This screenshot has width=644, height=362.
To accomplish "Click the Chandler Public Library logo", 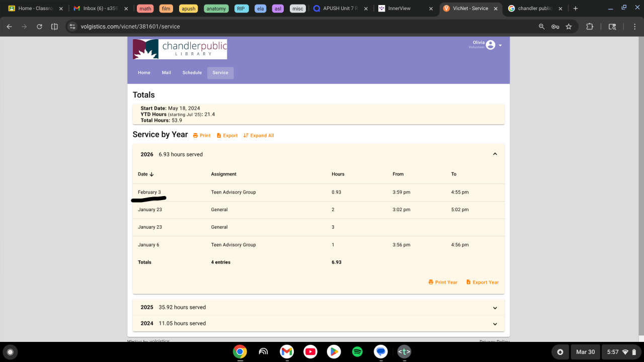I will click(x=180, y=49).
